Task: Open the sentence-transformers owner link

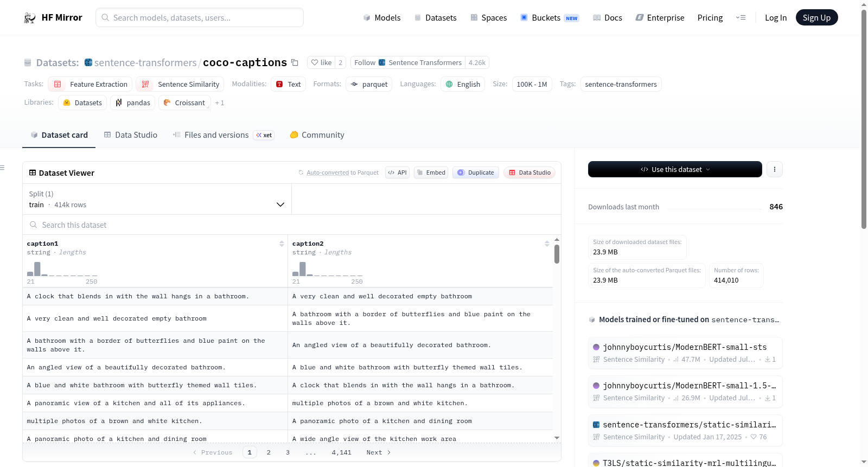Action: pyautogui.click(x=145, y=62)
